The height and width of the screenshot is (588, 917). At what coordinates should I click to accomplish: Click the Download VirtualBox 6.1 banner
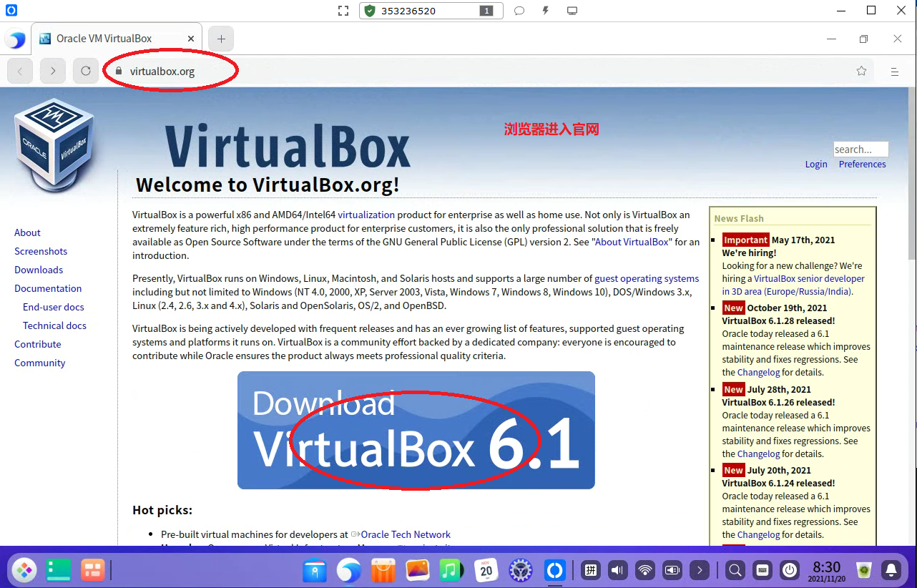click(x=416, y=430)
